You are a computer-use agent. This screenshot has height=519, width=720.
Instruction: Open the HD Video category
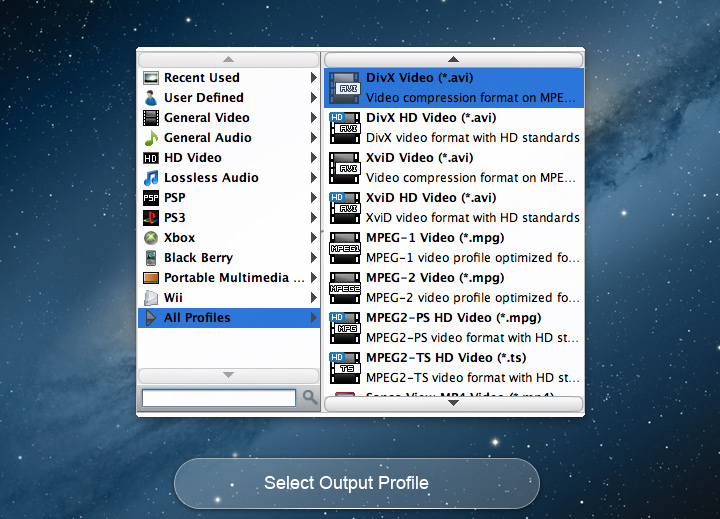click(x=229, y=158)
